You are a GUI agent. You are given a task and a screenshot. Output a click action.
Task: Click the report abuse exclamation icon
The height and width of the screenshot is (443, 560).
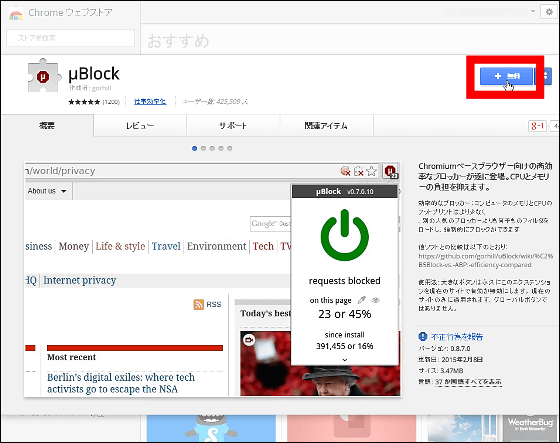tap(422, 336)
